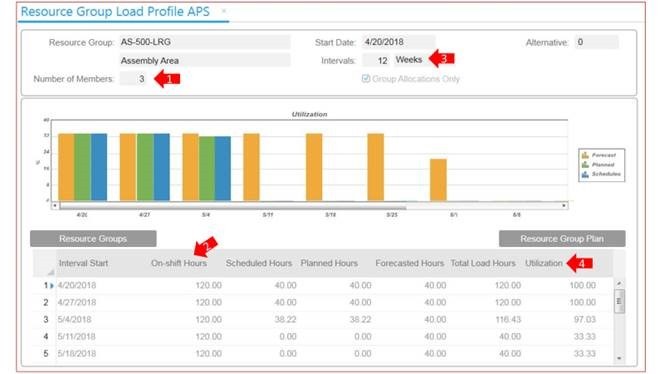This screenshot has width=664, height=374.
Task: Click the Planned legend icon
Action: click(585, 165)
